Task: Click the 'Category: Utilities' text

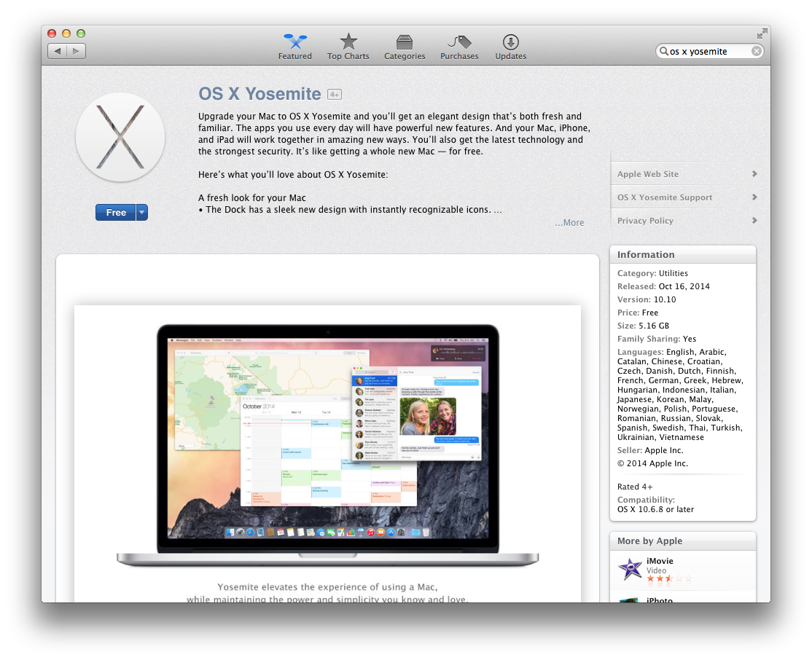Action: pyautogui.click(x=652, y=273)
